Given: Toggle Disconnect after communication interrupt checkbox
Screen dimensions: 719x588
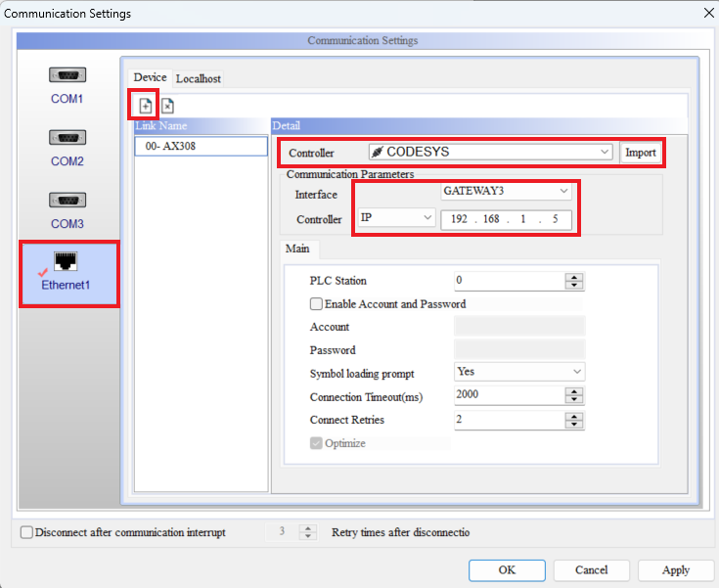Looking at the screenshot, I should tap(27, 532).
